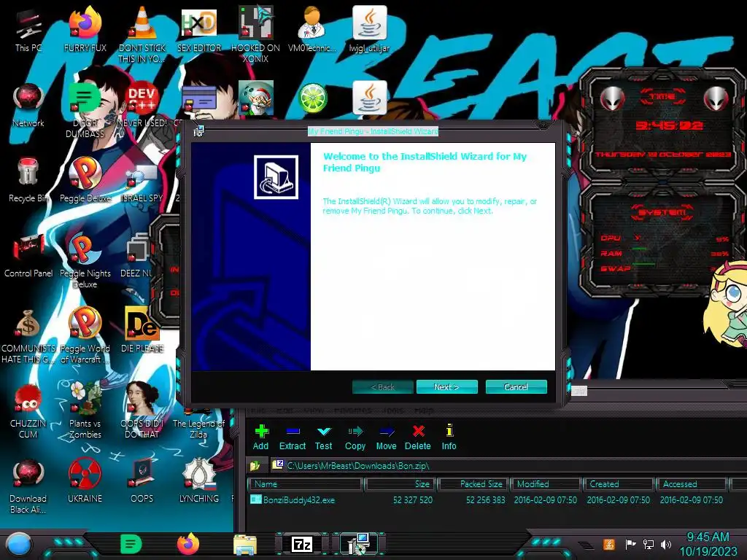Click Test in the 7-Zip toolbar

coord(323,437)
